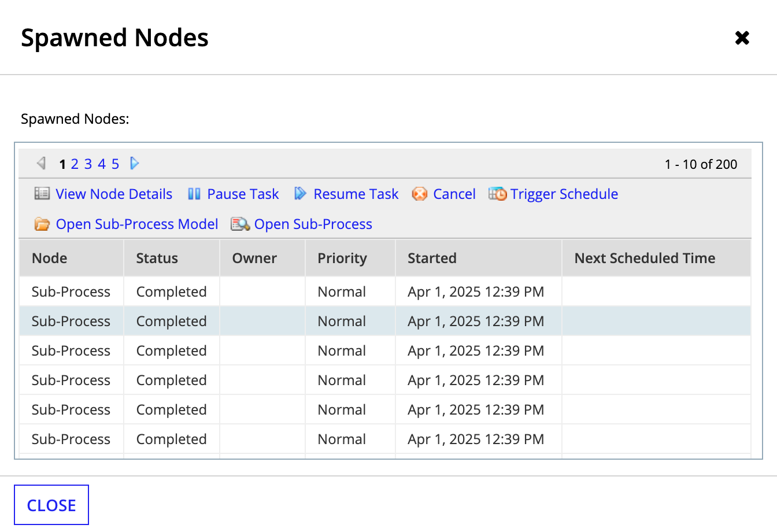
Task: Click the Pause Task icon
Action: pos(194,194)
